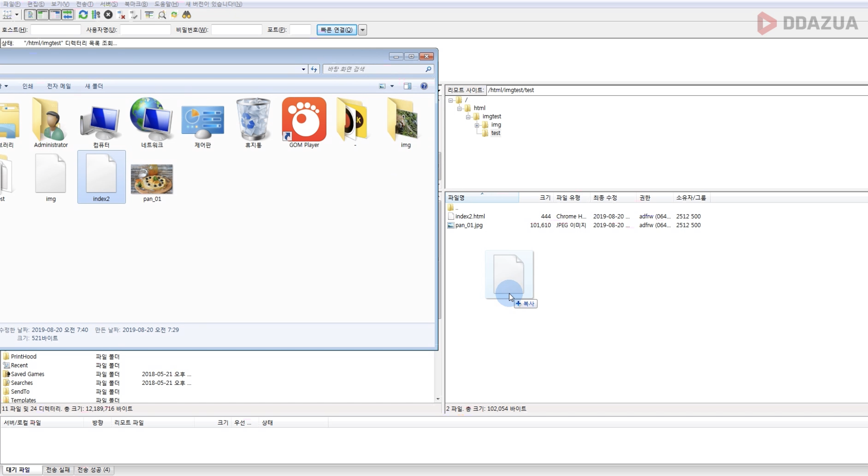Focus the 사용자명 username field
The image size is (868, 476).
(145, 30)
